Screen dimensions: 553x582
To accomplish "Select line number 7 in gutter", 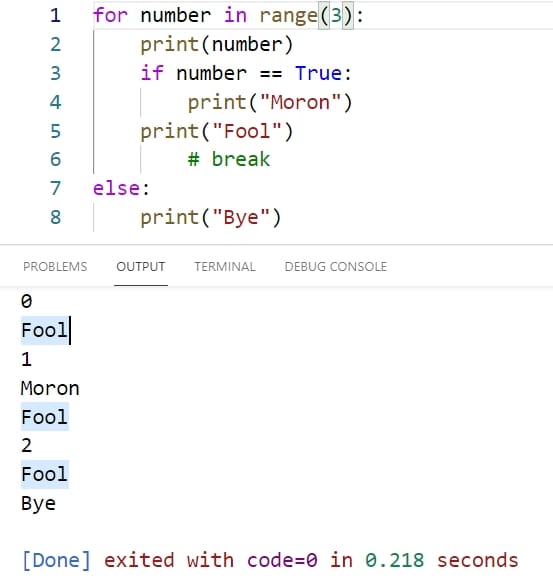I will pyautogui.click(x=55, y=188).
